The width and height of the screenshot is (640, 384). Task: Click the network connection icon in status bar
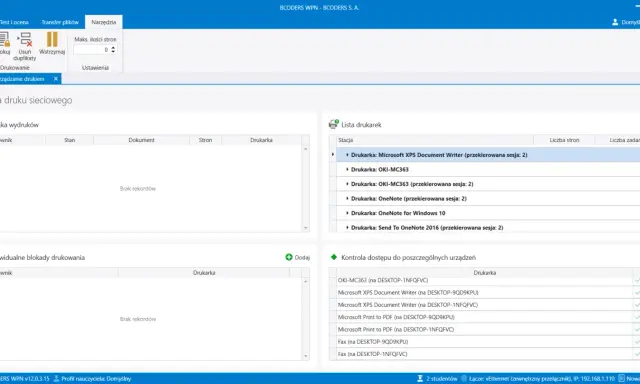(464, 378)
